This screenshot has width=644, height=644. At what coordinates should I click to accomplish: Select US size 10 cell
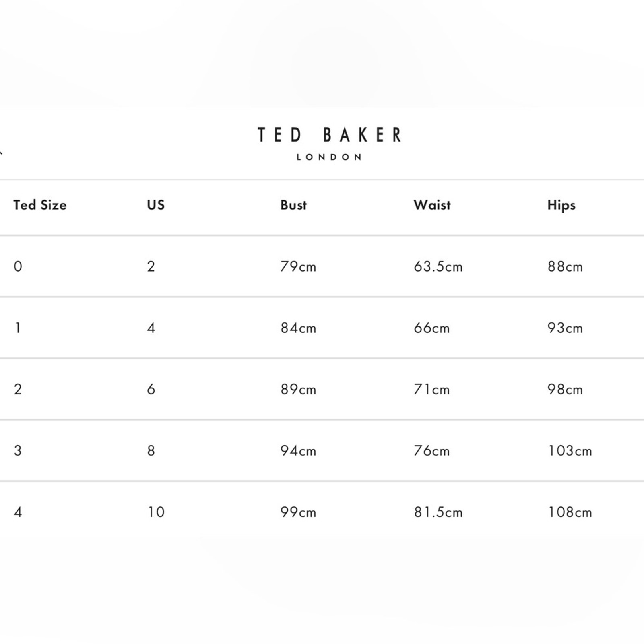156,512
